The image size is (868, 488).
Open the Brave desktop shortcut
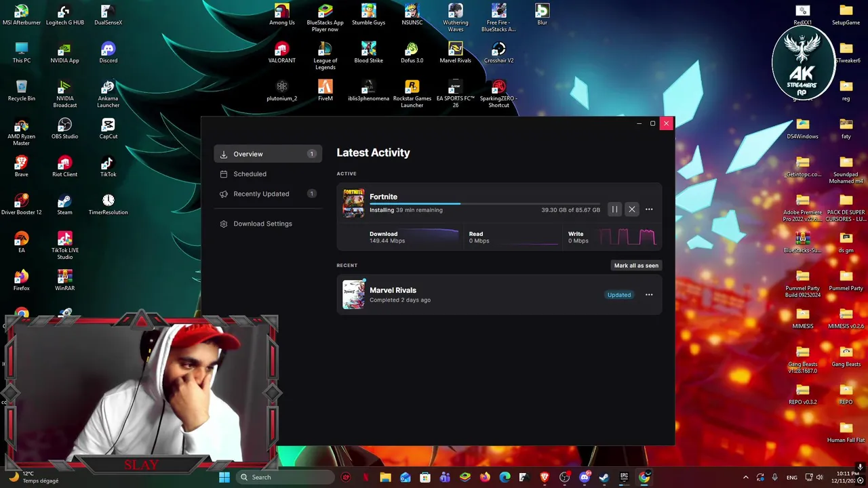[22, 167]
